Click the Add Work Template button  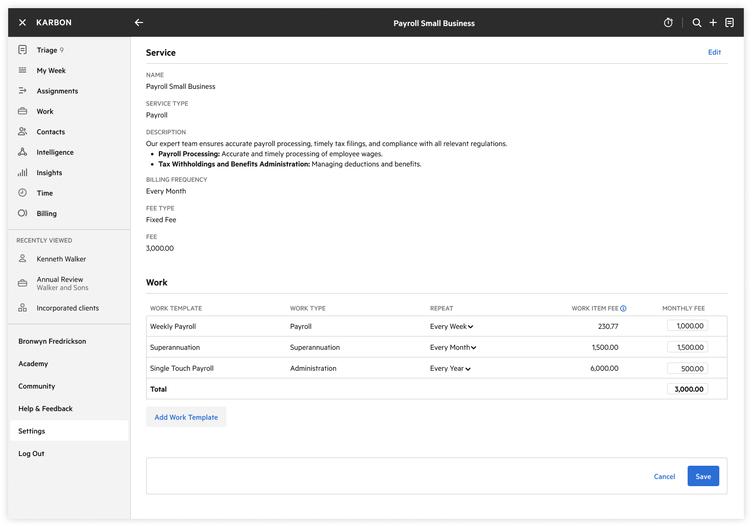pos(186,417)
